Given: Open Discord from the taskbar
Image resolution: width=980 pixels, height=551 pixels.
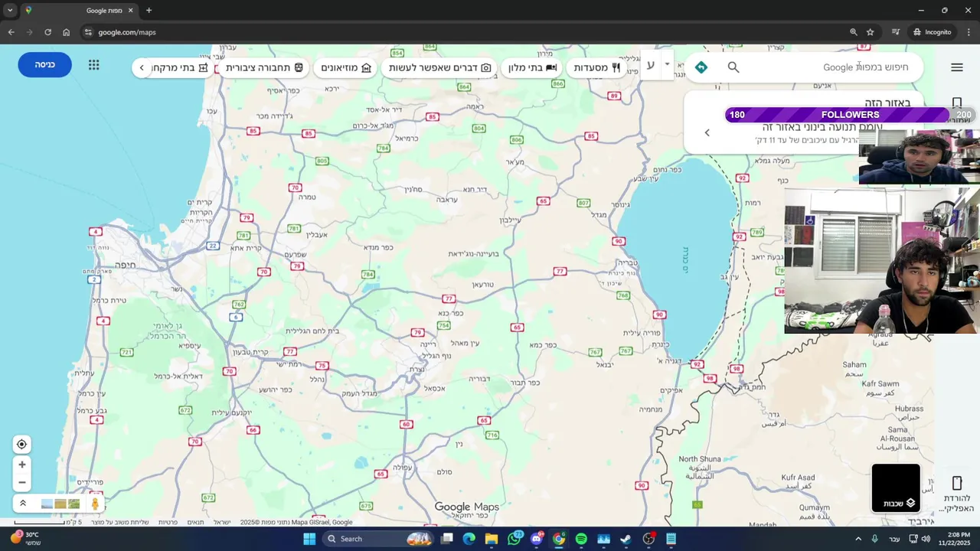Looking at the screenshot, I should tap(537, 539).
